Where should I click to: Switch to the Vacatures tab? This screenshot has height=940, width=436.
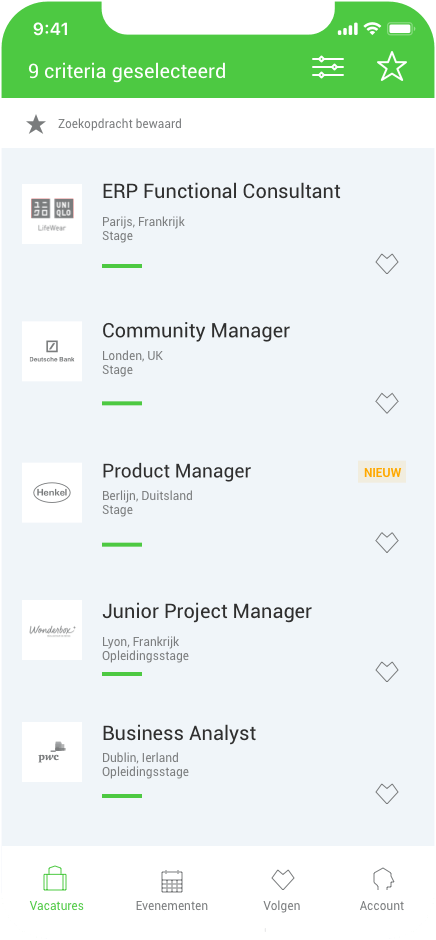(56, 890)
